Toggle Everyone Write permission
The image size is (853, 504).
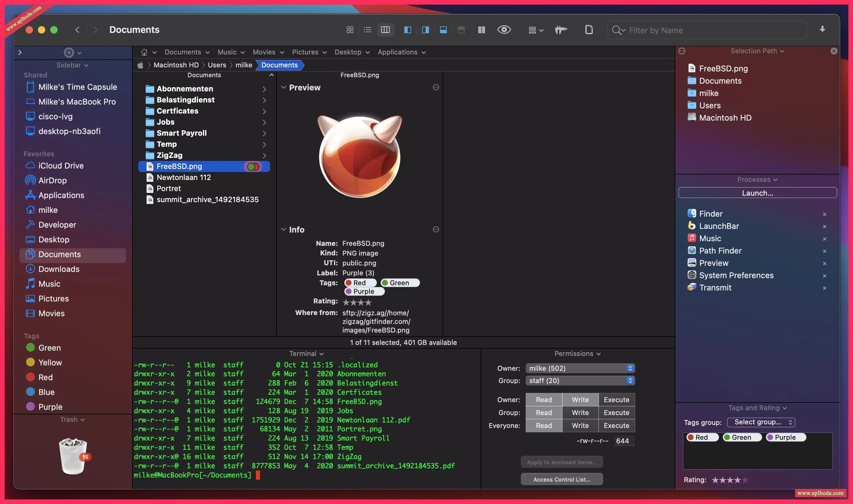pyautogui.click(x=580, y=426)
